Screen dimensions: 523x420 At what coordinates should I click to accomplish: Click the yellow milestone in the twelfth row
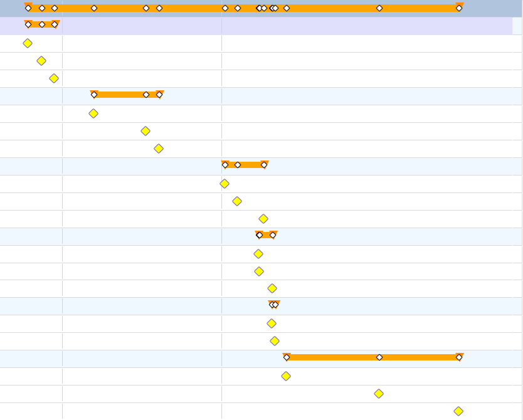[x=237, y=201]
